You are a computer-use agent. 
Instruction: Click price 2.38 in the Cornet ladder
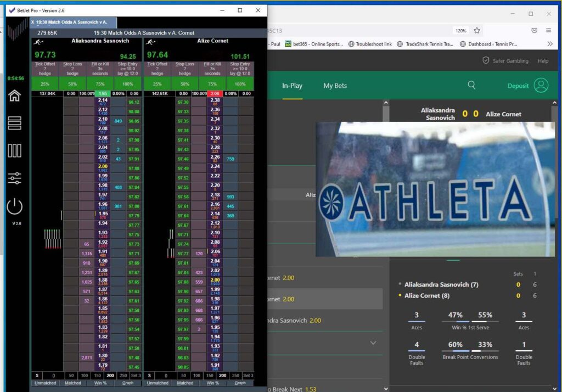pos(215,102)
